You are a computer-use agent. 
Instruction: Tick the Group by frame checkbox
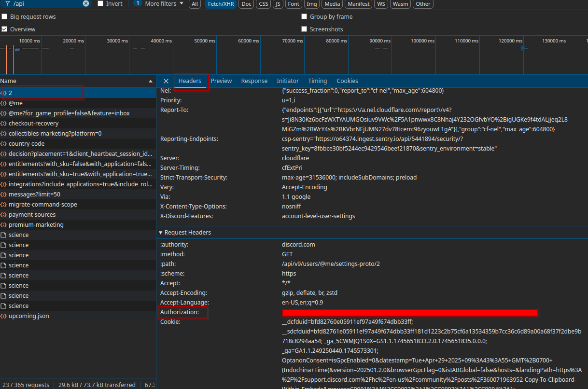(304, 17)
